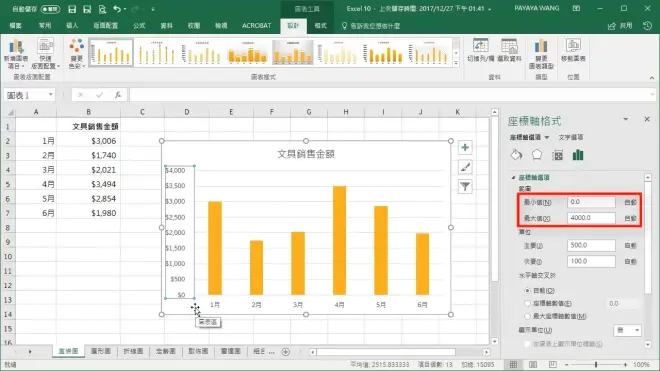Click the Chart Filters funnel button
Image resolution: width=660 pixels, height=371 pixels.
[465, 187]
